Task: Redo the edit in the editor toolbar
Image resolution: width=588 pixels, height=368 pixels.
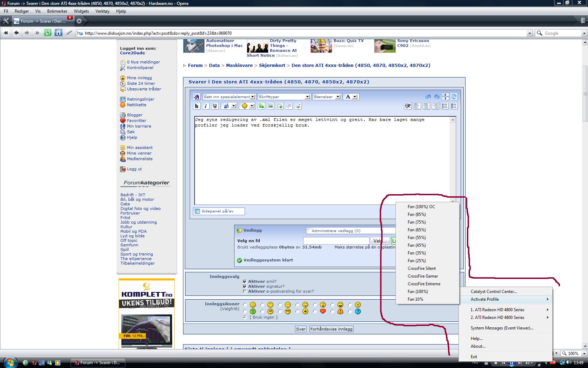Action: 437,97
